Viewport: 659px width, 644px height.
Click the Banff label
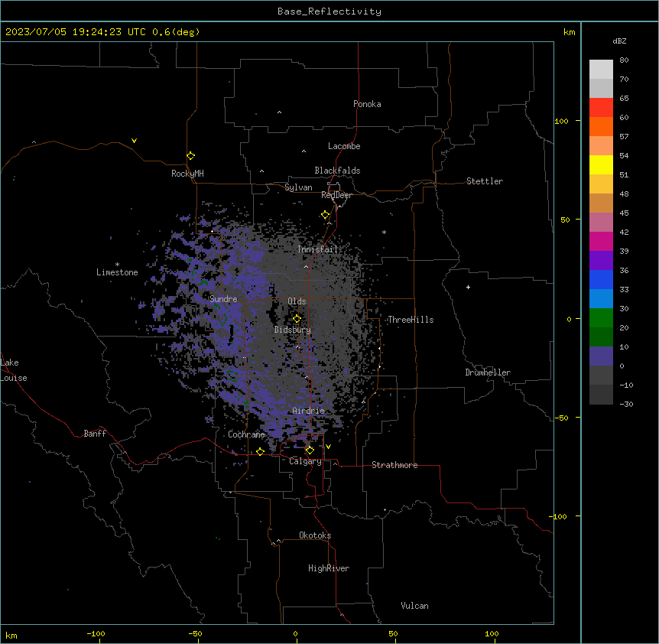tap(95, 434)
